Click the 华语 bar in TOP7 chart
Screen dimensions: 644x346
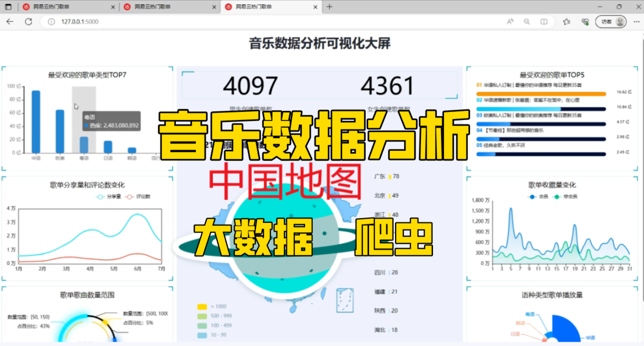pyautogui.click(x=36, y=122)
